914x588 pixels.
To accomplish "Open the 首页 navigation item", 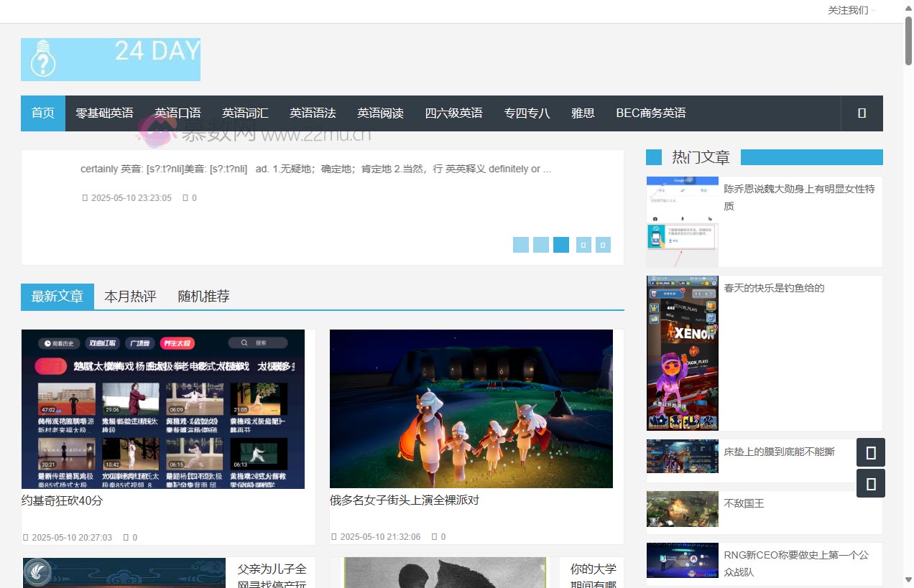I will [42, 113].
